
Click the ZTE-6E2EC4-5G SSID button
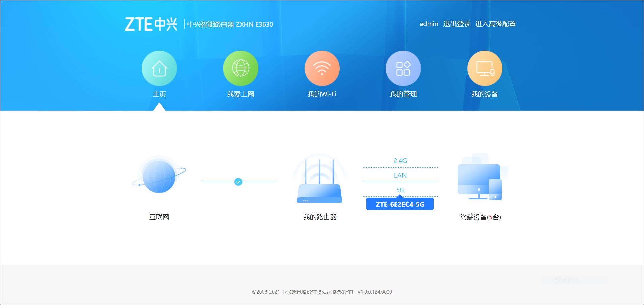[400, 203]
